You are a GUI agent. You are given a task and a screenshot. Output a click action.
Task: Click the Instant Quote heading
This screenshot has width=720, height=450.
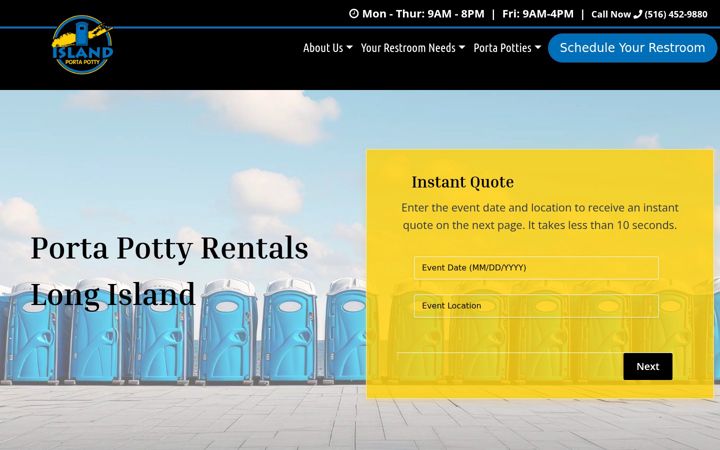coord(462,182)
